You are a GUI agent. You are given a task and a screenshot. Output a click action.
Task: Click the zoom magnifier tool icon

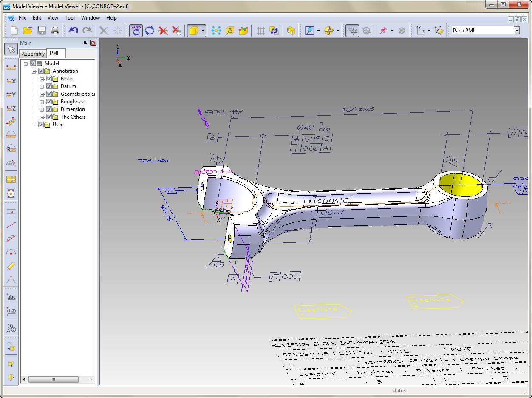[x=310, y=30]
